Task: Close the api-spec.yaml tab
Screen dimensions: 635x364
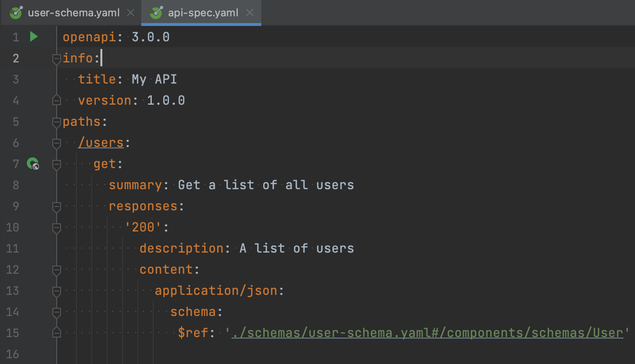Action: (x=249, y=12)
